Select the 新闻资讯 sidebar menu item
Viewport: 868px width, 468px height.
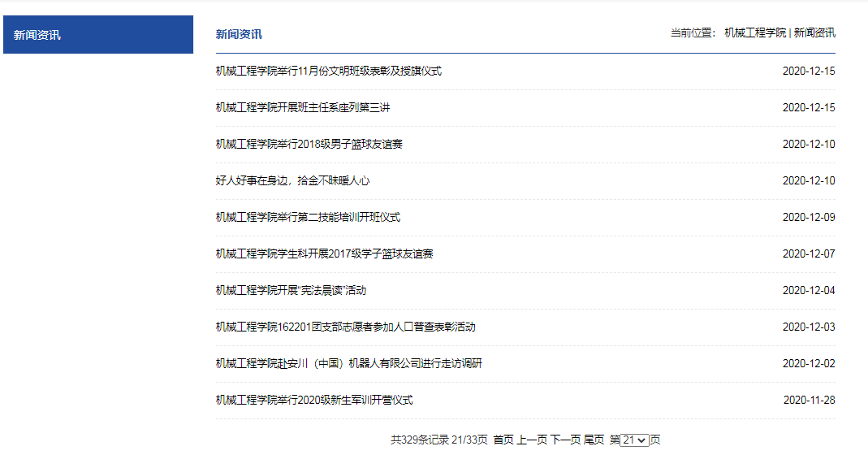pyautogui.click(x=97, y=35)
